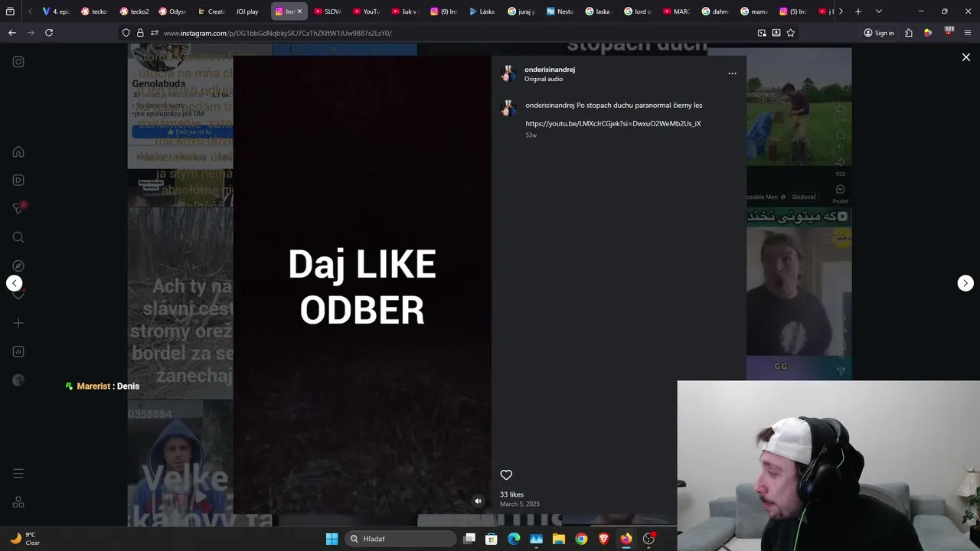Open Google Chrome from taskbar

coord(581,539)
